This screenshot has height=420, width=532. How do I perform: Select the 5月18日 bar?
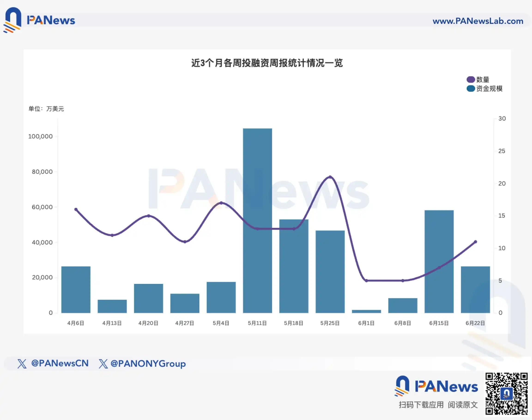coord(294,266)
